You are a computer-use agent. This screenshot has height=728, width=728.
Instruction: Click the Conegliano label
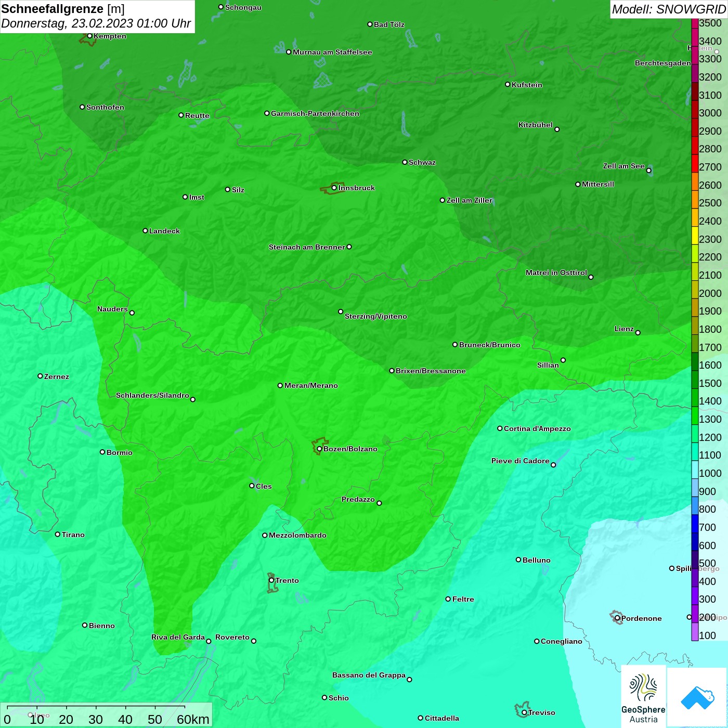point(562,641)
